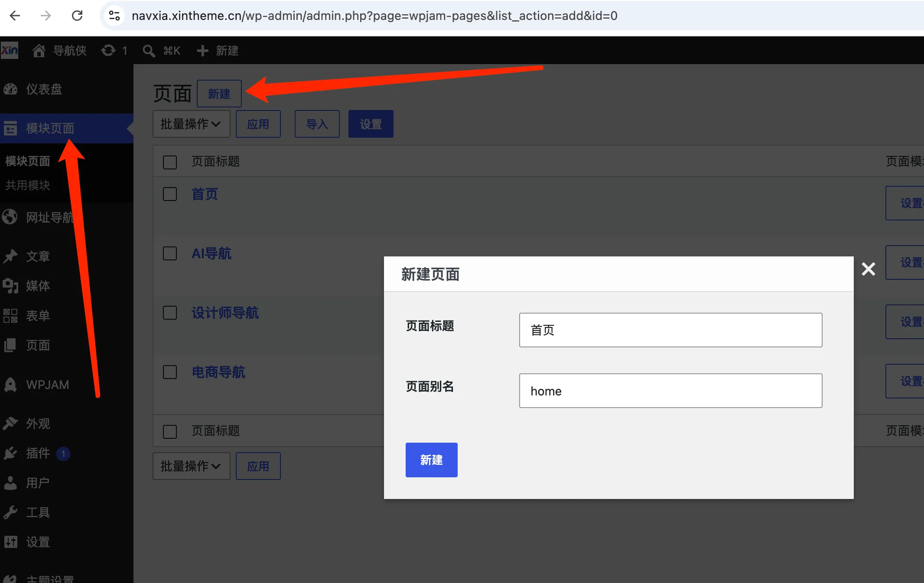
Task: Click 设置 button in 电商导航 row
Action: pos(905,381)
